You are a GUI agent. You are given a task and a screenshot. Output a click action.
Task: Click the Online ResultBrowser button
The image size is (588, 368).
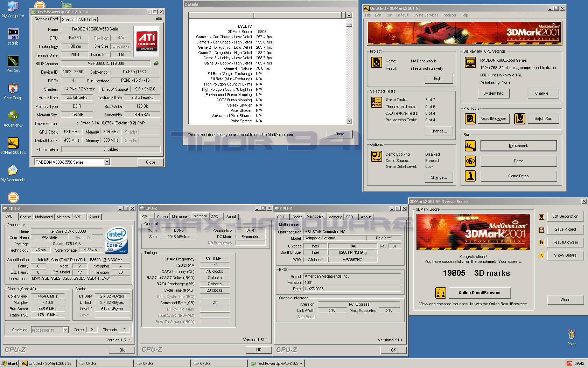(x=479, y=293)
